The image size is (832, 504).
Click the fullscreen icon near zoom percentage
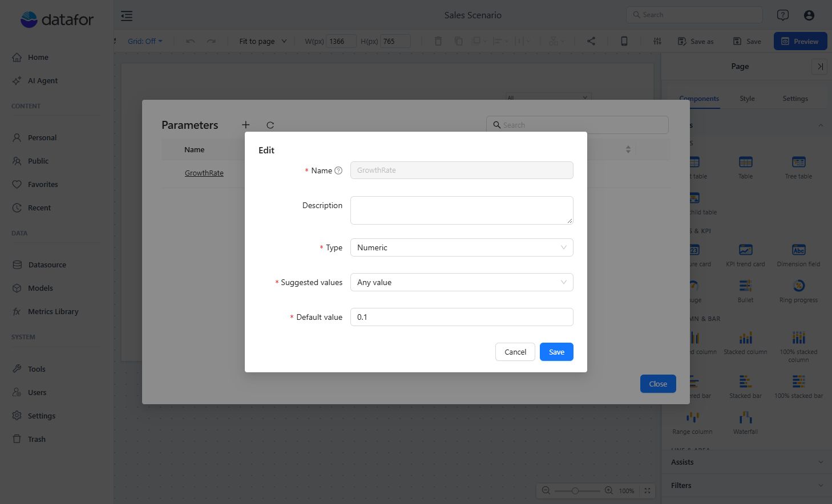coord(647,490)
